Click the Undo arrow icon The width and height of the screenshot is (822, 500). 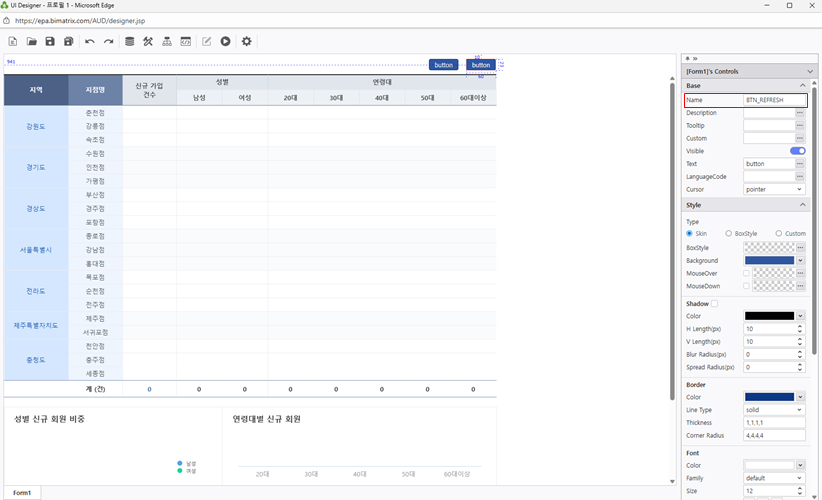click(x=90, y=41)
